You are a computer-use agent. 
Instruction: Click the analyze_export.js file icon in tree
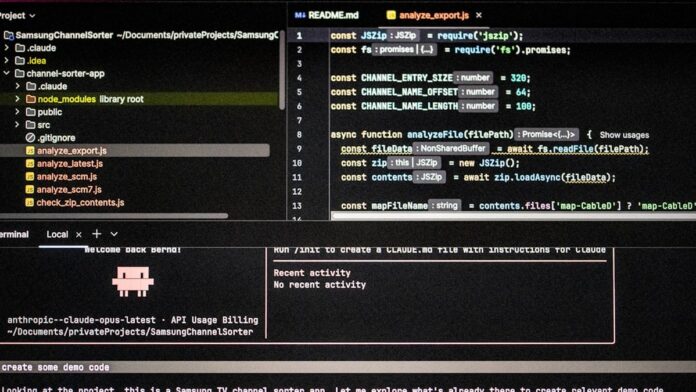click(30, 150)
